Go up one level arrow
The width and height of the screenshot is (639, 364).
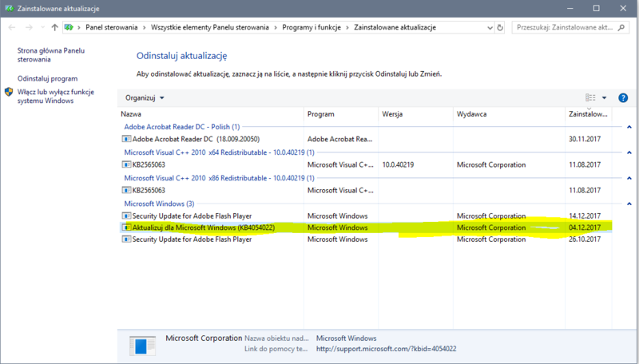click(54, 27)
